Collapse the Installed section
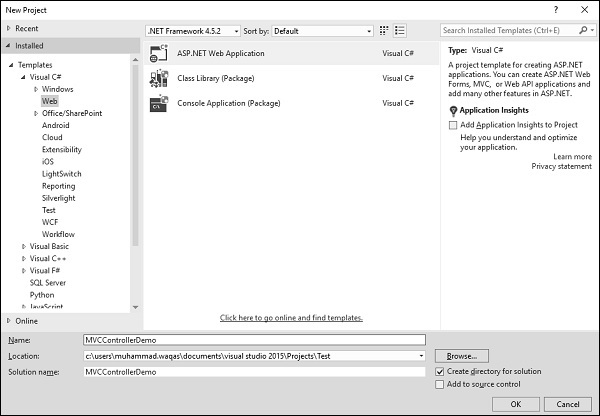 pyautogui.click(x=8, y=46)
